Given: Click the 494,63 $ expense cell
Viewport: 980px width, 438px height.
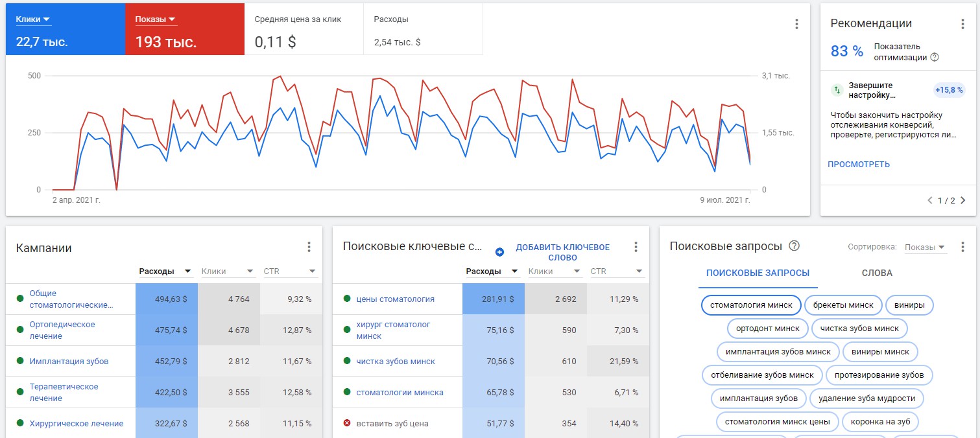Looking at the screenshot, I should pyautogui.click(x=166, y=299).
